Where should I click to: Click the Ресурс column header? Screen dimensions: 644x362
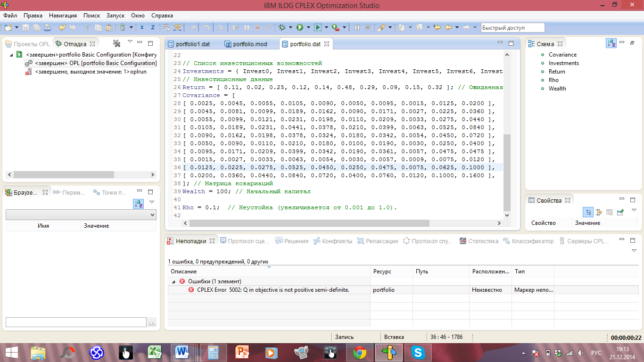[392, 271]
